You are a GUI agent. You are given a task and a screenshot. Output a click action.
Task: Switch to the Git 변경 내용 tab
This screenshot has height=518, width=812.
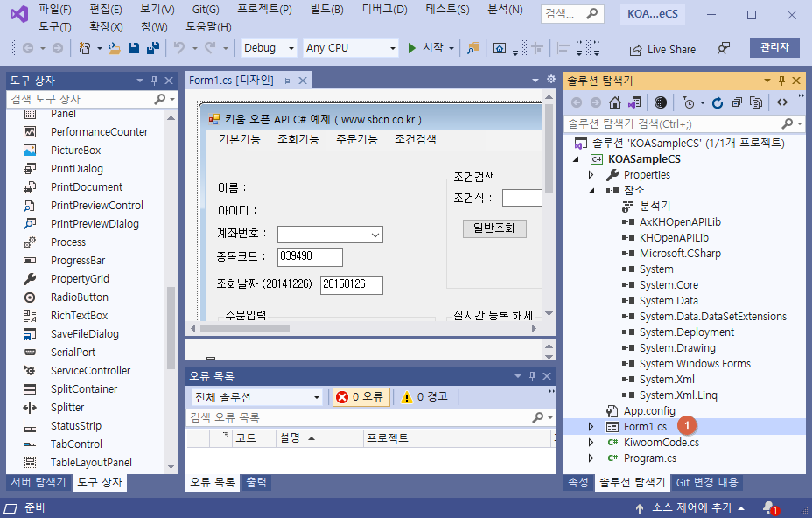click(x=707, y=482)
